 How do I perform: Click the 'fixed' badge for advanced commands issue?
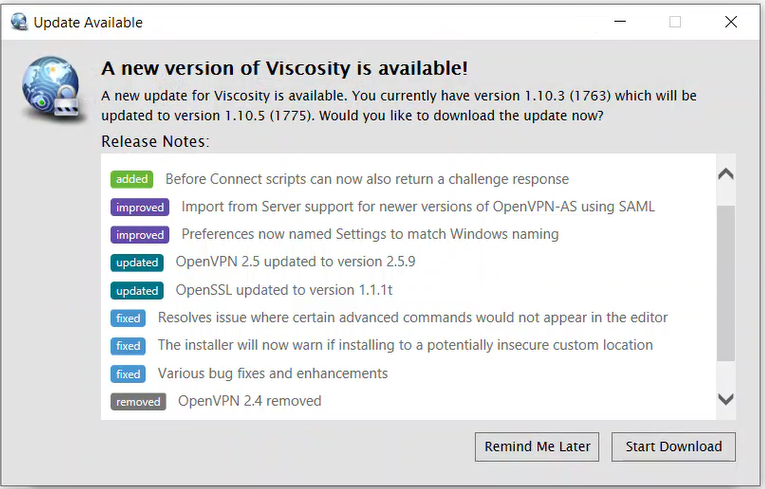pyautogui.click(x=128, y=318)
